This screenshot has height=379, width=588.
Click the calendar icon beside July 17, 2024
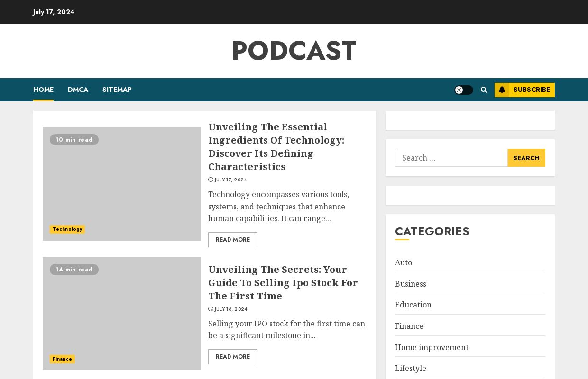point(211,180)
